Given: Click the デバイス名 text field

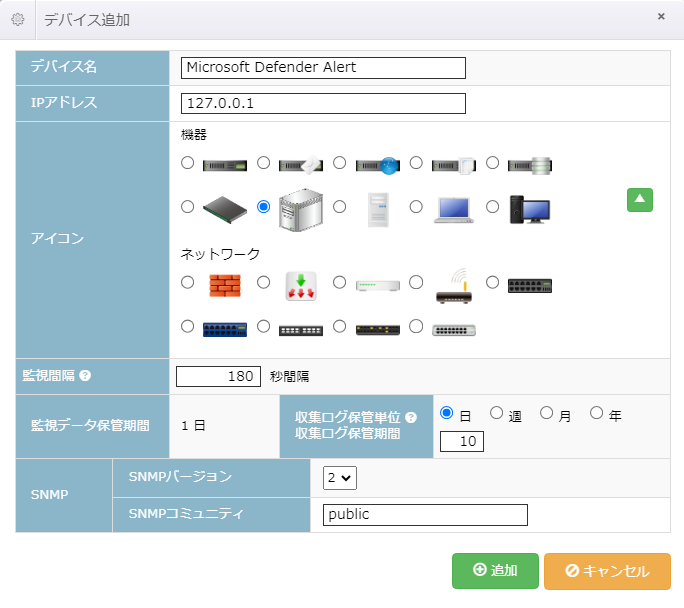Looking at the screenshot, I should pos(324,68).
